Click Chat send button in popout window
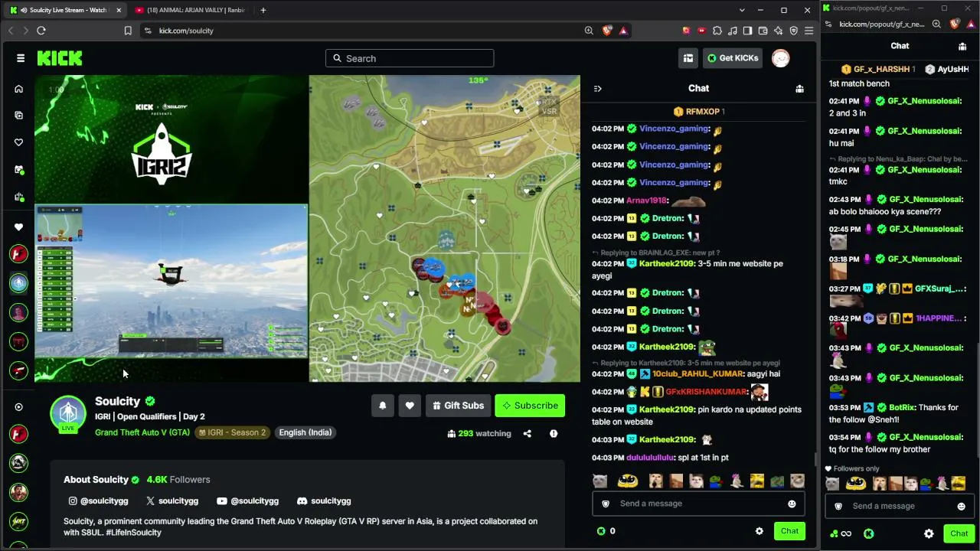The width and height of the screenshot is (980, 551). coord(959,533)
